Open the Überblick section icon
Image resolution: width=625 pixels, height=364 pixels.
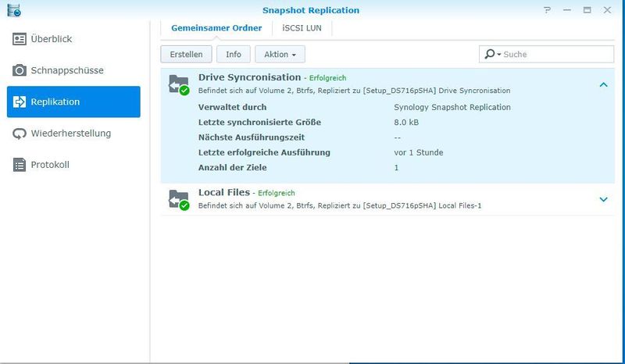click(19, 39)
